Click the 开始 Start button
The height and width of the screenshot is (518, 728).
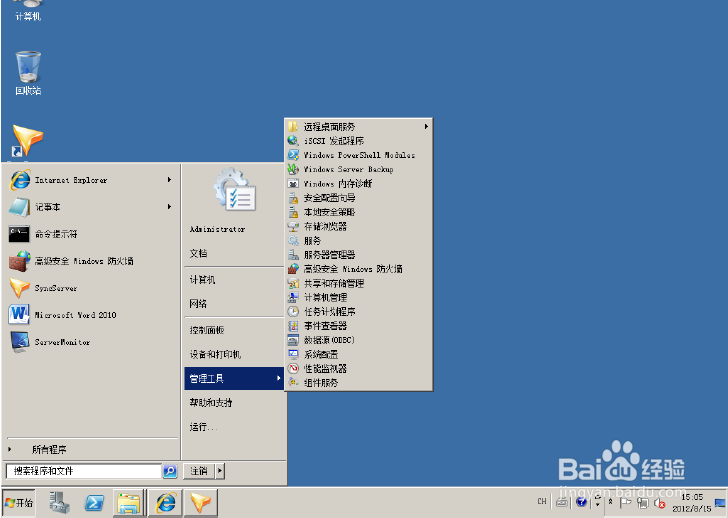coord(19,503)
